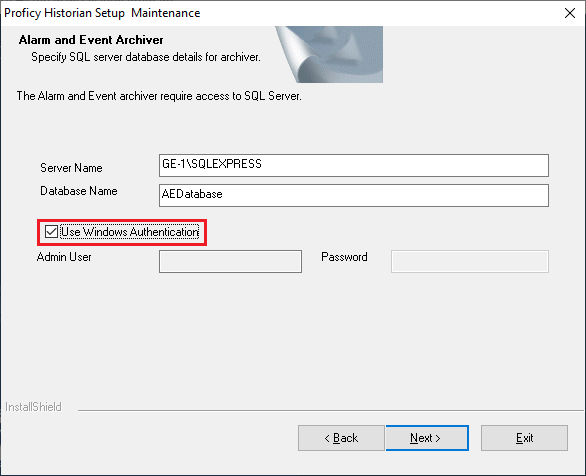This screenshot has width=586, height=476.
Task: Click the 'require access to SQL Server' description
Action: pyautogui.click(x=159, y=96)
